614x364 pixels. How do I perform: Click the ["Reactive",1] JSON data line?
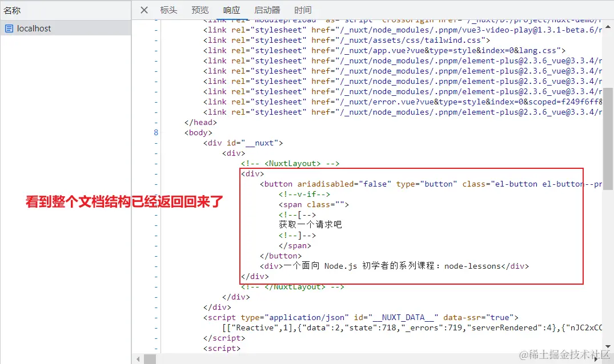(x=412, y=327)
